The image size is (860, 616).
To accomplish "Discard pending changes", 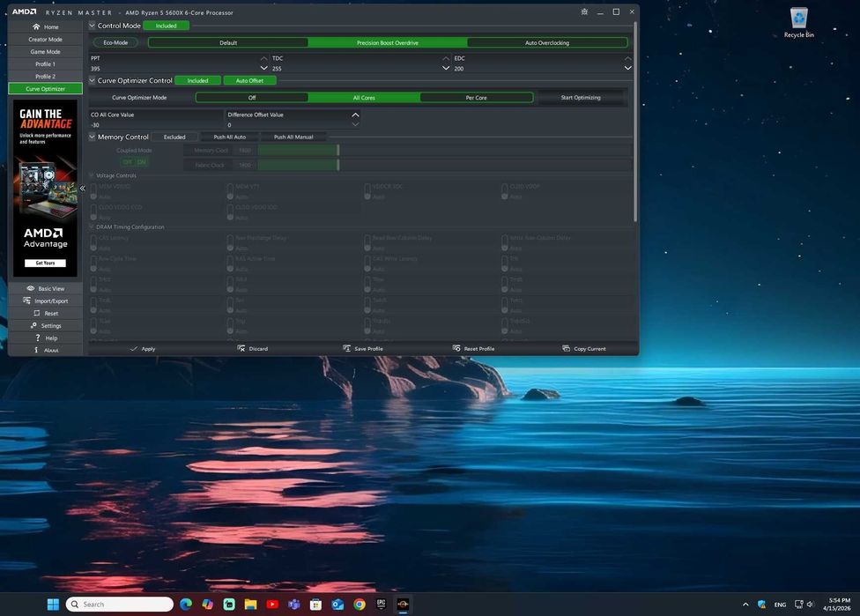I will [x=252, y=349].
